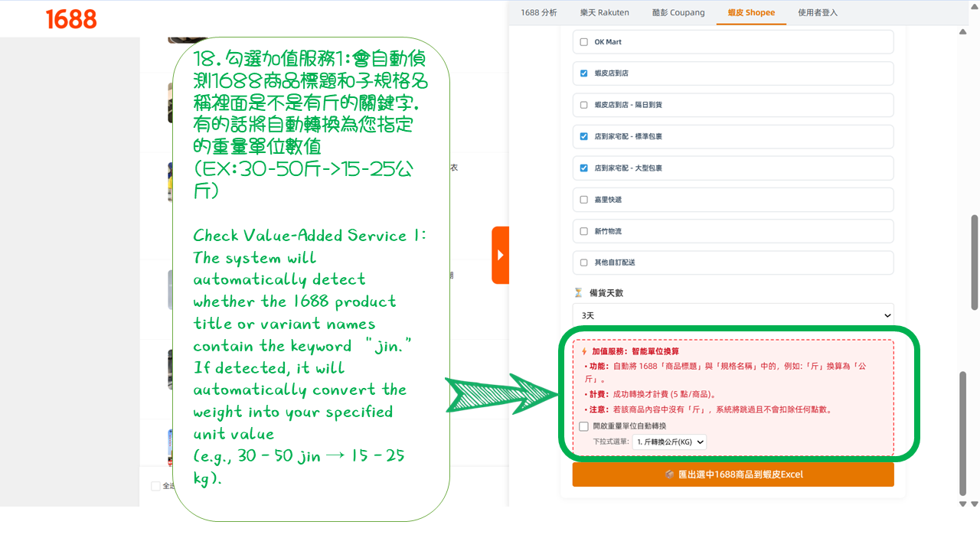Enable the OK Mart shipping checkbox
The width and height of the screenshot is (980, 551).
pyautogui.click(x=584, y=41)
